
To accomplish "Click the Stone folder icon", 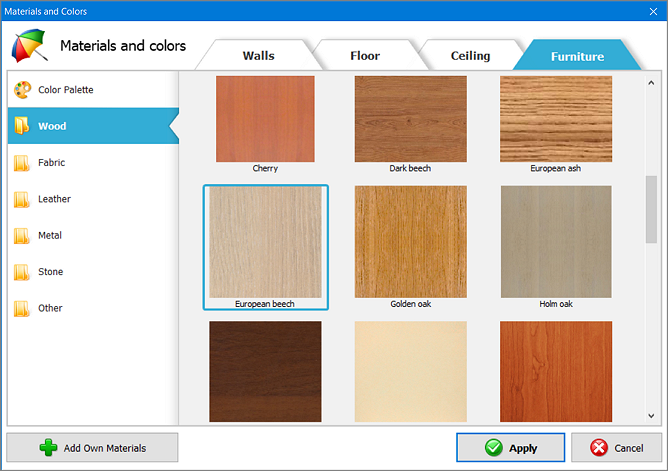I will 22,272.
